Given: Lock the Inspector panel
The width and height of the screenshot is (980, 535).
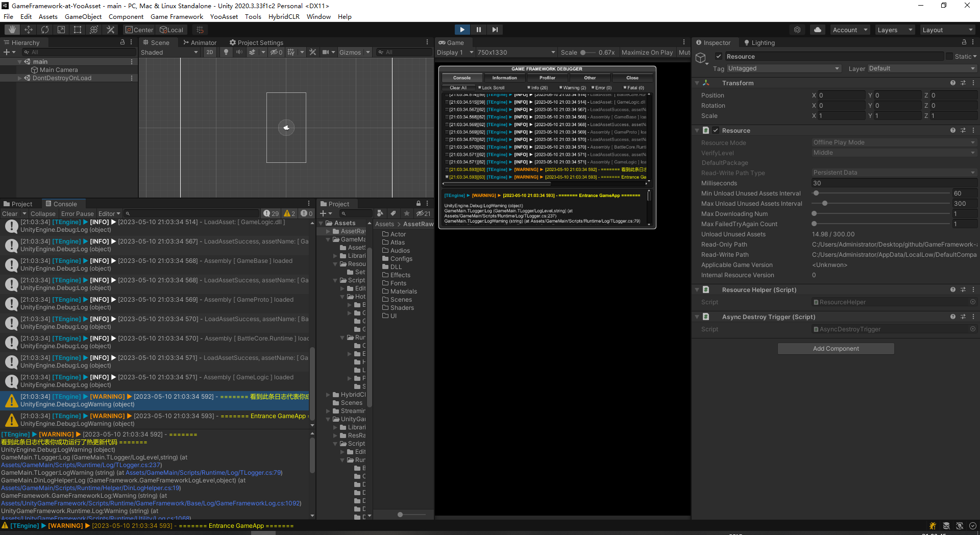Looking at the screenshot, I should [964, 42].
